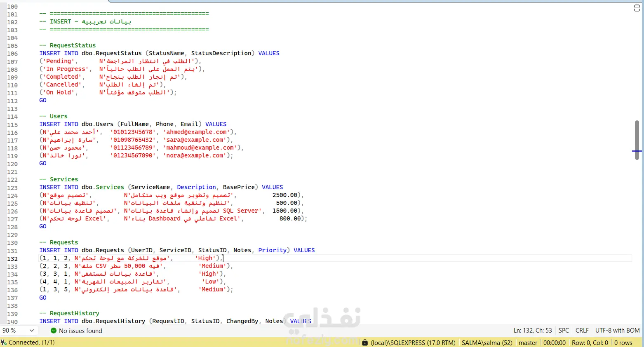The image size is (644, 347).
Task: Click line number 106 in the gutter
Action: pos(12,54)
